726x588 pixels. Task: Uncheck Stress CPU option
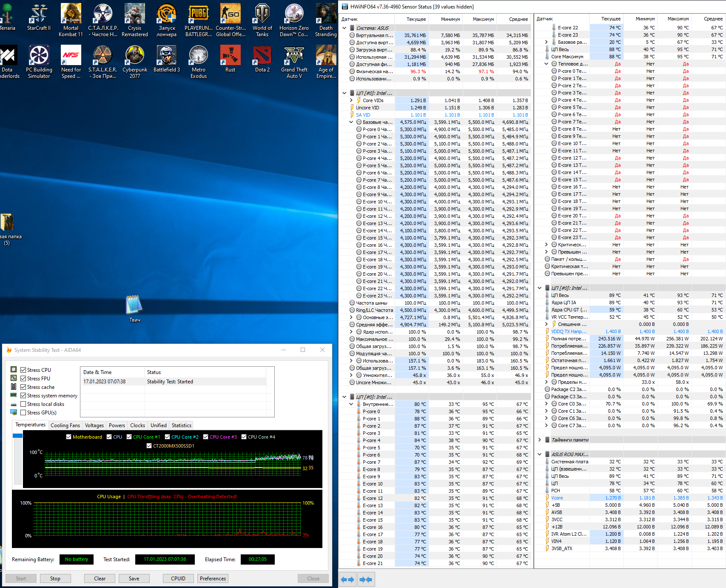[23, 370]
